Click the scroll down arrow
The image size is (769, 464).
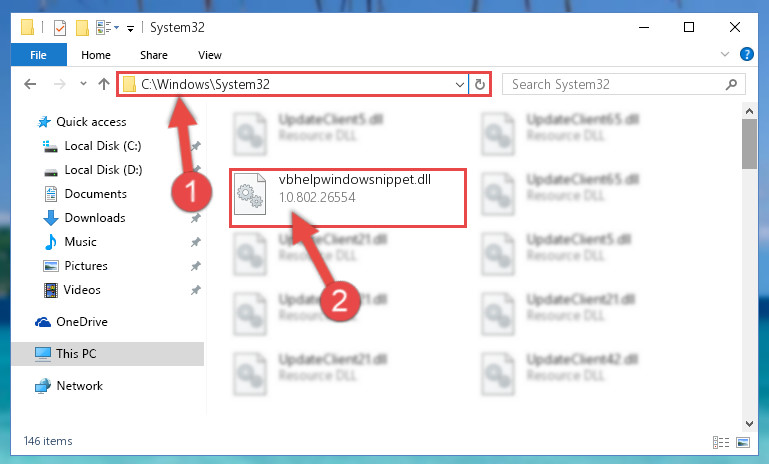[x=749, y=424]
